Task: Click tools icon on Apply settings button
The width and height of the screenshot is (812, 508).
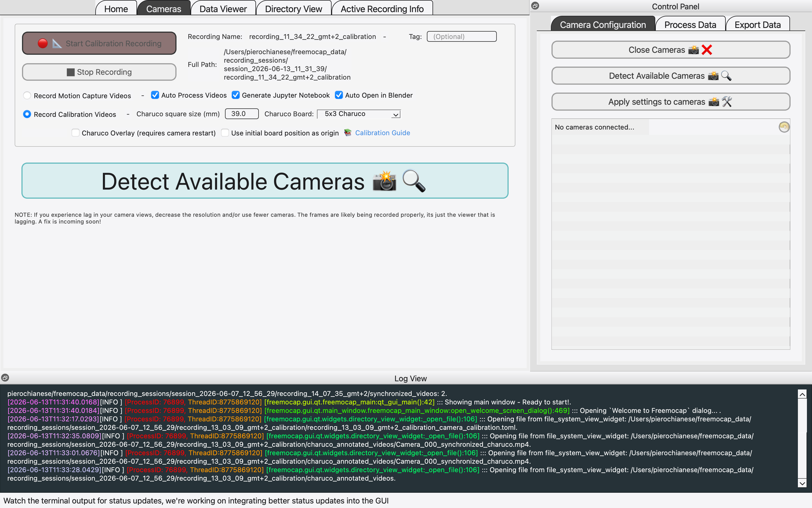Action: (727, 102)
